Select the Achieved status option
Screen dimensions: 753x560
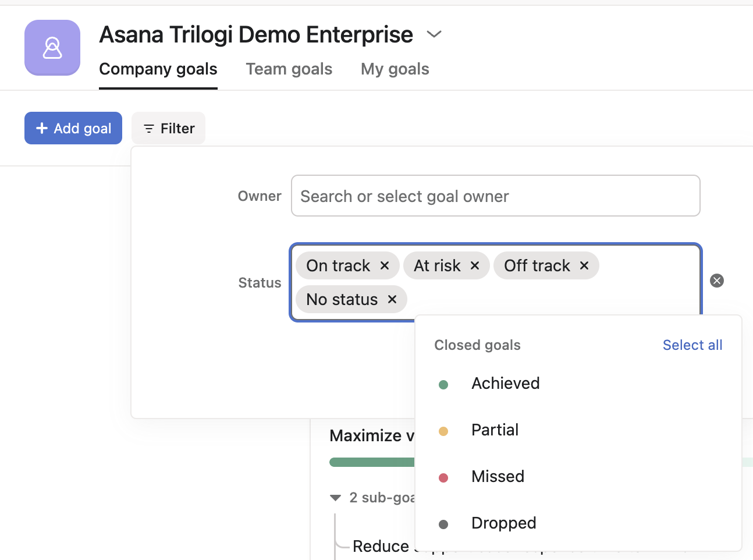pyautogui.click(x=505, y=384)
